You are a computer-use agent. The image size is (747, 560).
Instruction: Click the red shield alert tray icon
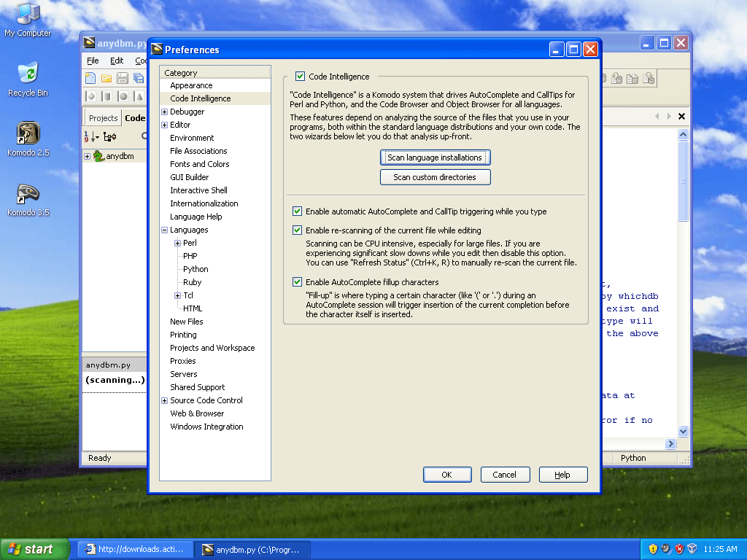[679, 549]
